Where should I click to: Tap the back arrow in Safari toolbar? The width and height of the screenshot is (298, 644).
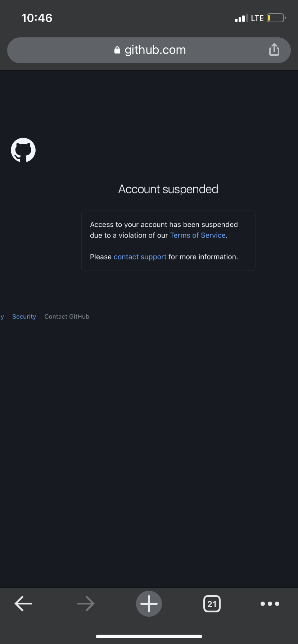(x=23, y=603)
